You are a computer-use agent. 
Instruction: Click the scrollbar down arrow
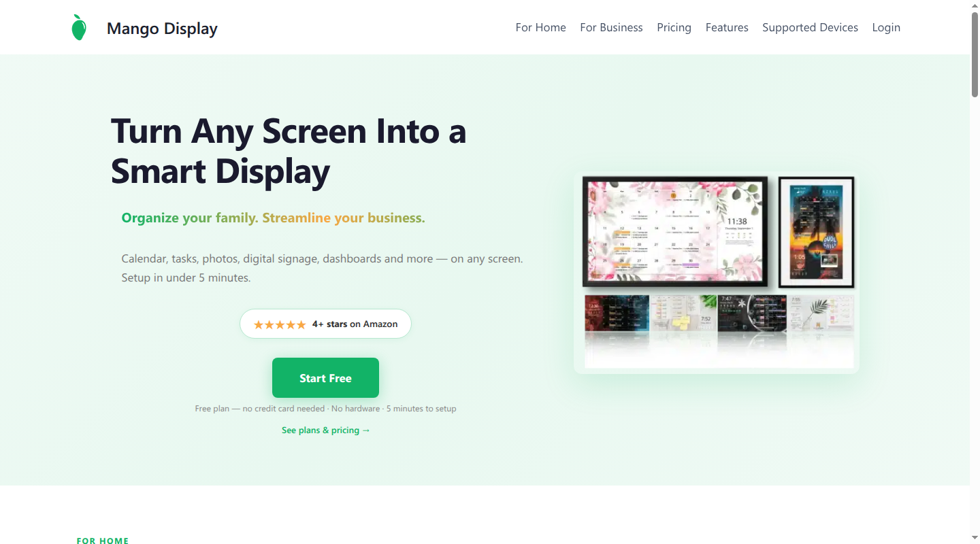click(x=975, y=539)
